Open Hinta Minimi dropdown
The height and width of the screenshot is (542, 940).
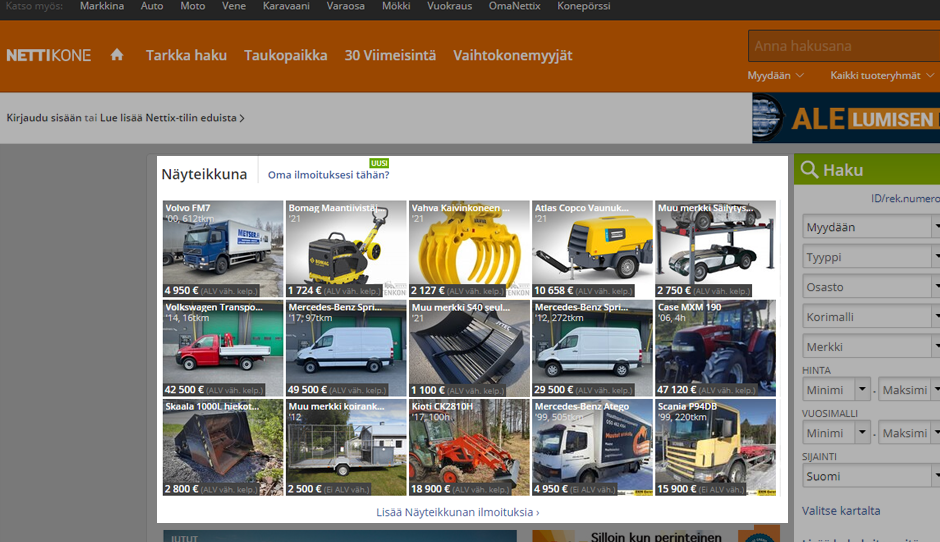click(x=836, y=390)
